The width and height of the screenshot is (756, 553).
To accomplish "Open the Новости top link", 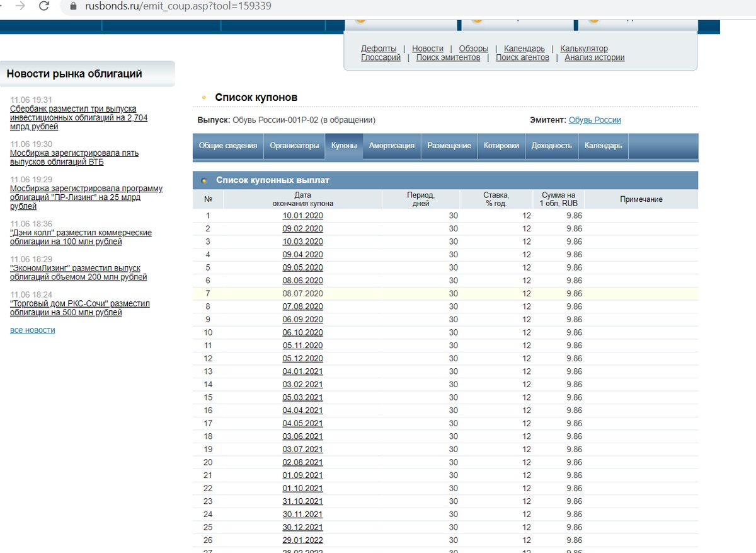I will [428, 49].
